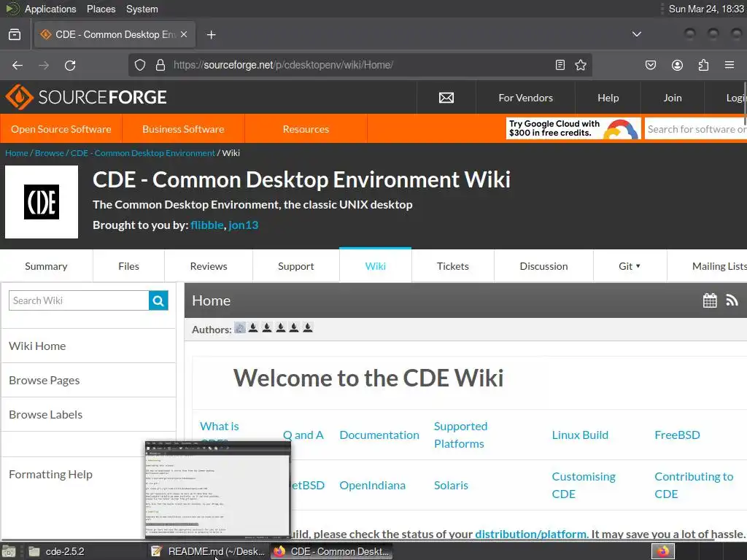The height and width of the screenshot is (560, 747).
Task: Open a new browser tab with plus
Action: (x=211, y=35)
